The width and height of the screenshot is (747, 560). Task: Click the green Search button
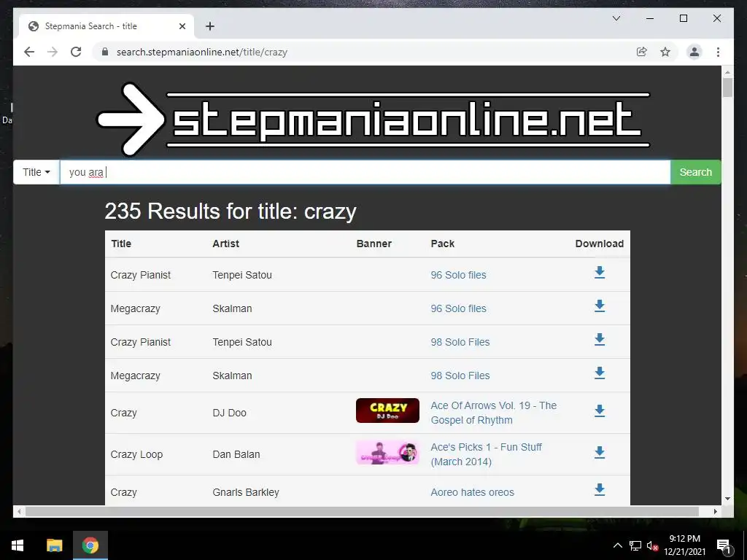coord(695,172)
